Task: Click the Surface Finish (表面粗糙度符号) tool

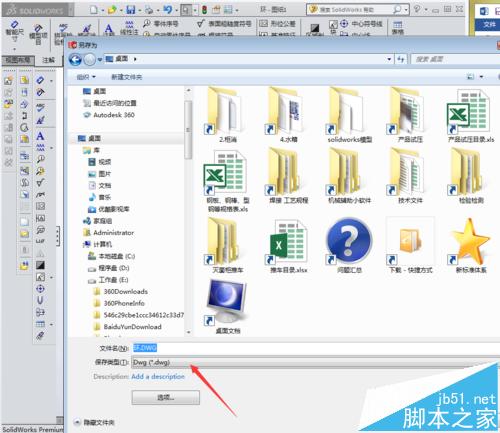Action: 224,23
